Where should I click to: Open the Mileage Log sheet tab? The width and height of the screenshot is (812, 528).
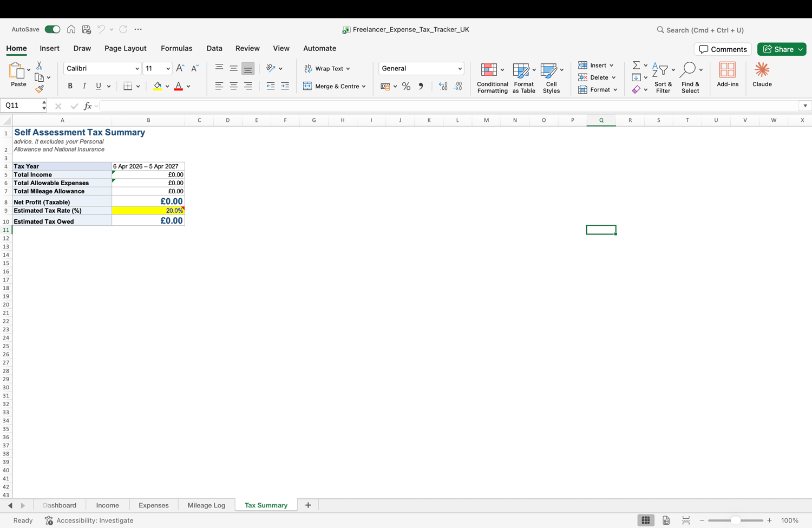click(x=206, y=505)
